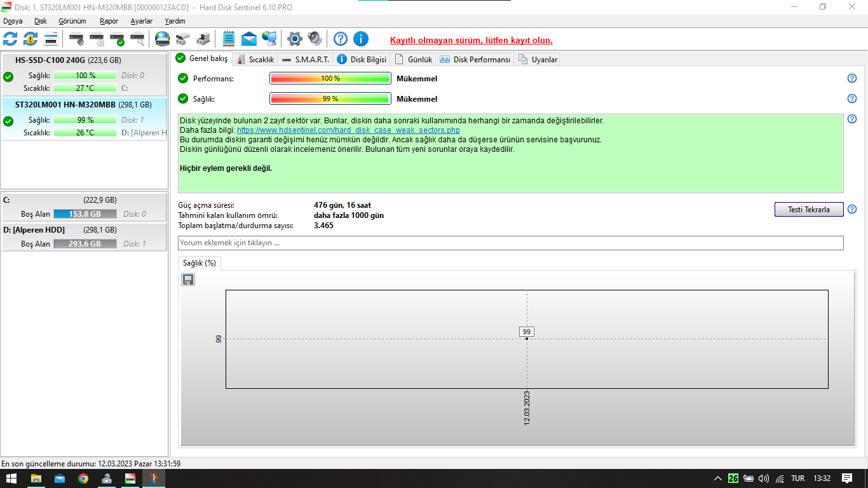
Task: Click the 99 data point label in graph
Action: pyautogui.click(x=527, y=332)
